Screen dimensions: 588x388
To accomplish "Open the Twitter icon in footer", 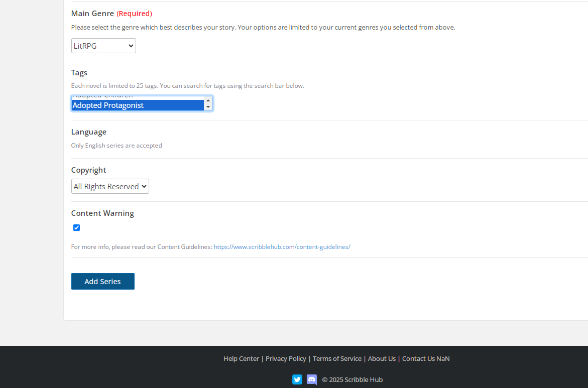I will [x=297, y=379].
